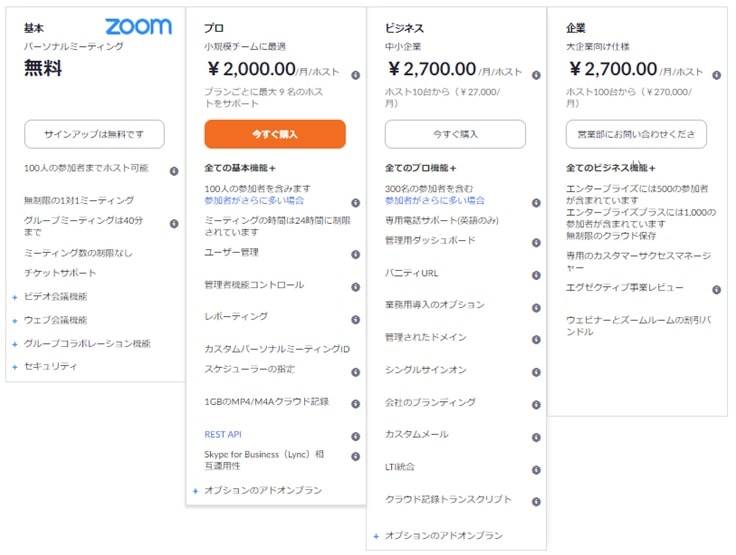Click info icon next to レポーティング
Viewport: 736px width, 555px height.
coord(355,319)
